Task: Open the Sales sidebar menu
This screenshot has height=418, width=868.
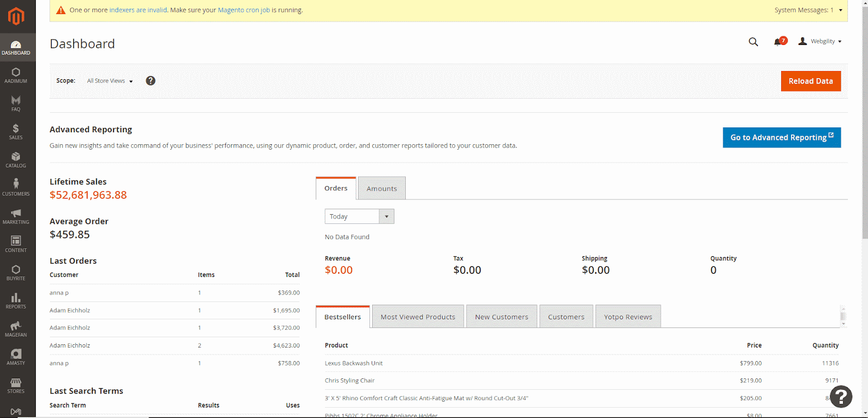Action: [16, 131]
